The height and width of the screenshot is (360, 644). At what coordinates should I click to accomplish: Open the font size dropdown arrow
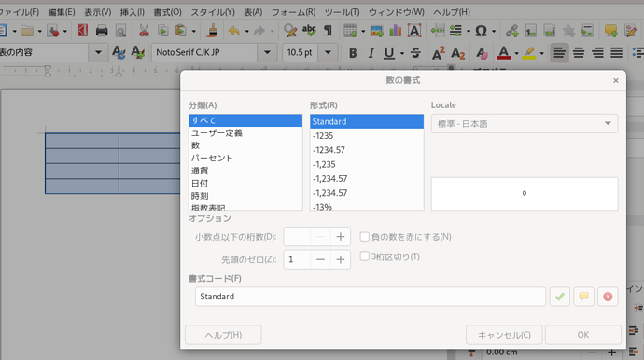click(x=328, y=52)
